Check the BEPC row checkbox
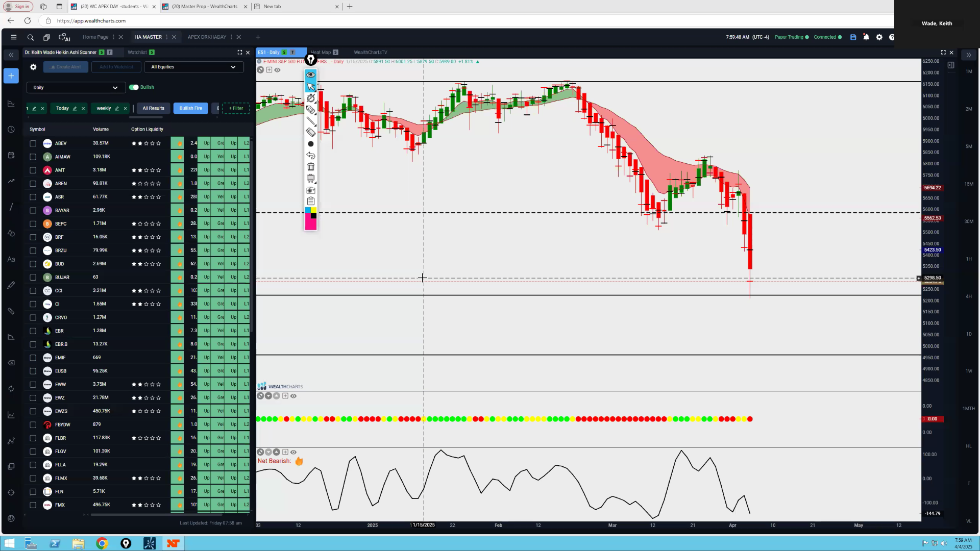 click(33, 224)
